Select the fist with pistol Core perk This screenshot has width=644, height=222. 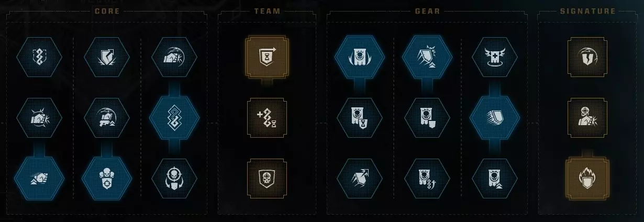tap(107, 118)
